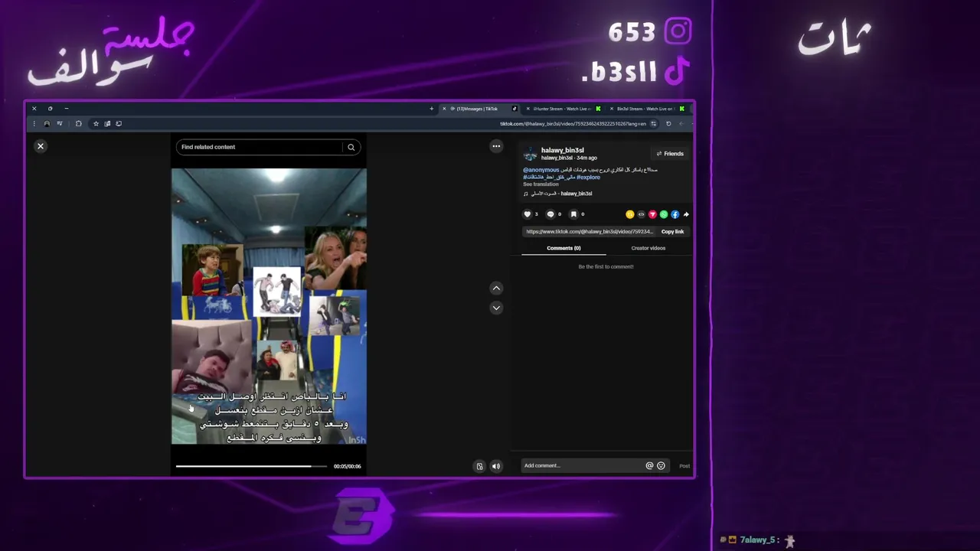Switch to the Bin3sl Stream browser tab

646,109
